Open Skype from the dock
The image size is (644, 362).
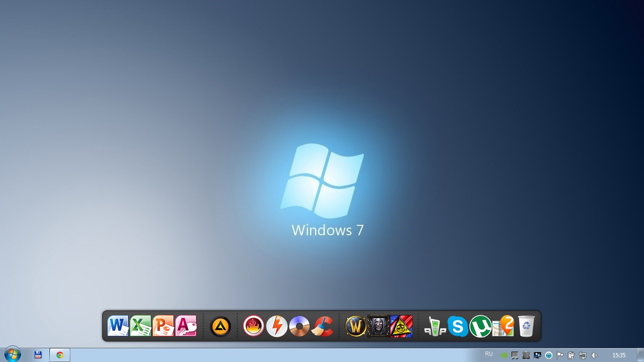pyautogui.click(x=458, y=326)
